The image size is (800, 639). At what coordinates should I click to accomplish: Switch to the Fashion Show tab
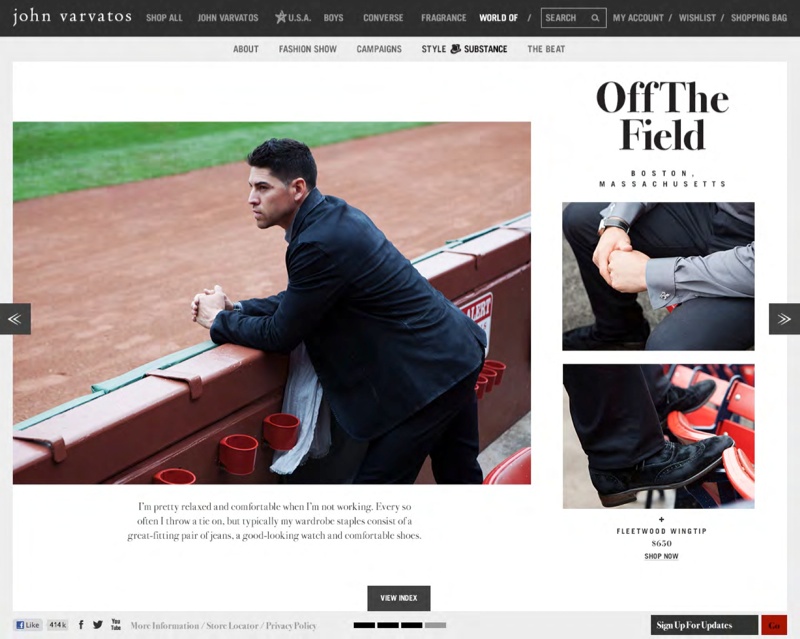tap(308, 49)
